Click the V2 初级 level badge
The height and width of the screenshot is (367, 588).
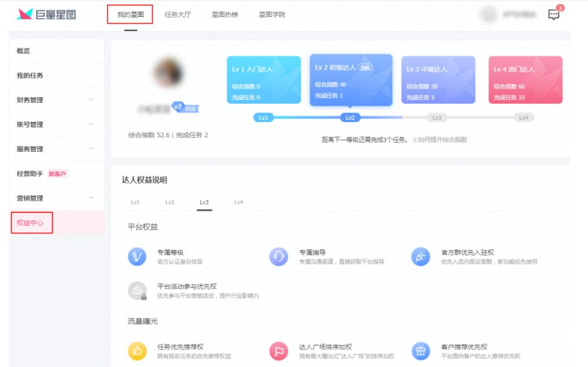coord(185,108)
